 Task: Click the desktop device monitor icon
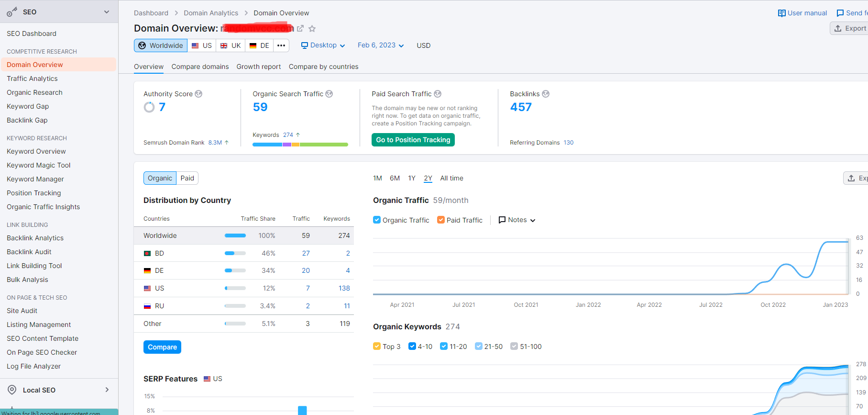305,45
